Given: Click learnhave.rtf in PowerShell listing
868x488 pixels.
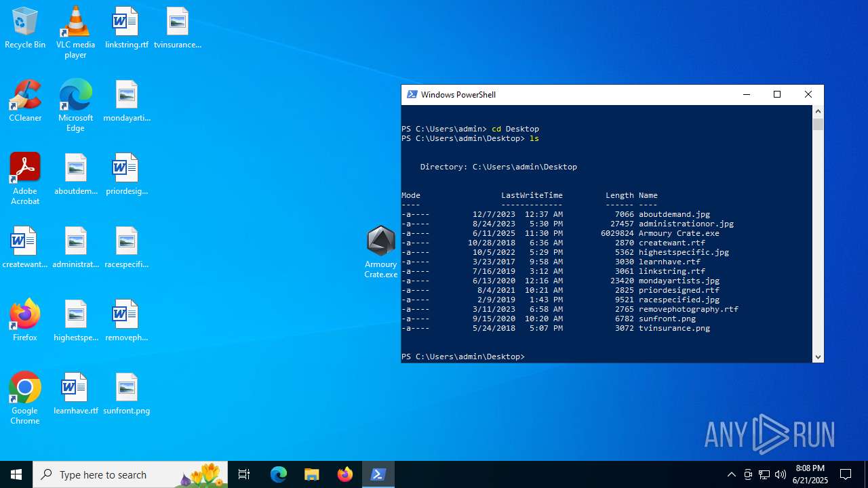Looking at the screenshot, I should [669, 262].
